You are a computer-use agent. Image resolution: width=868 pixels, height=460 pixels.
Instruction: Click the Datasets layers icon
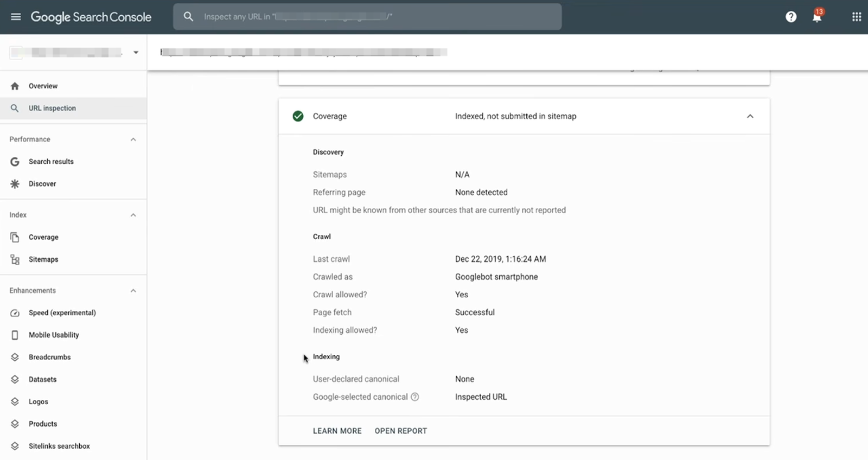click(15, 380)
